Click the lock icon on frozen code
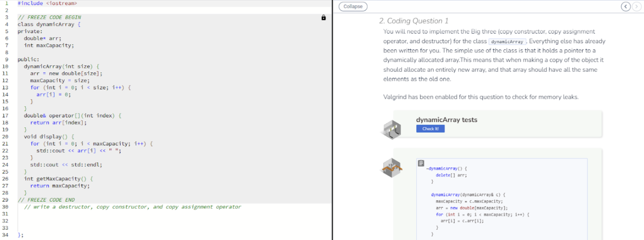This screenshot has height=240, width=644. click(323, 18)
